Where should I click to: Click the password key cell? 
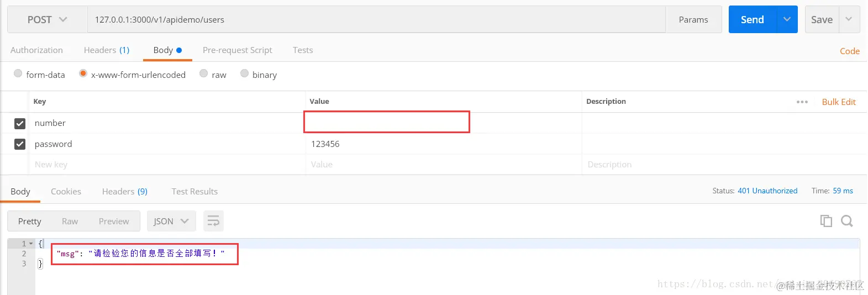point(167,144)
